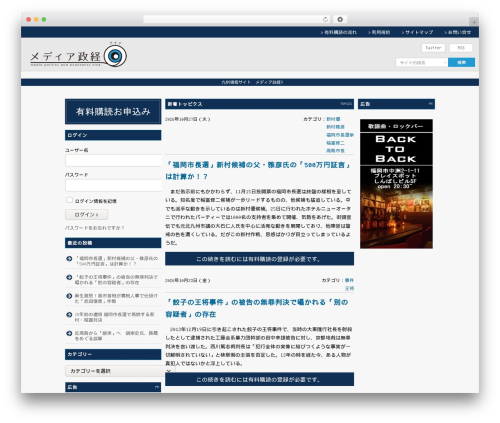Focus the パスワード input field
500x423 pixels.
pos(114,185)
